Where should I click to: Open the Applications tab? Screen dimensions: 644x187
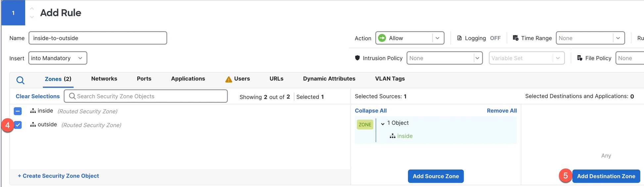[188, 79]
